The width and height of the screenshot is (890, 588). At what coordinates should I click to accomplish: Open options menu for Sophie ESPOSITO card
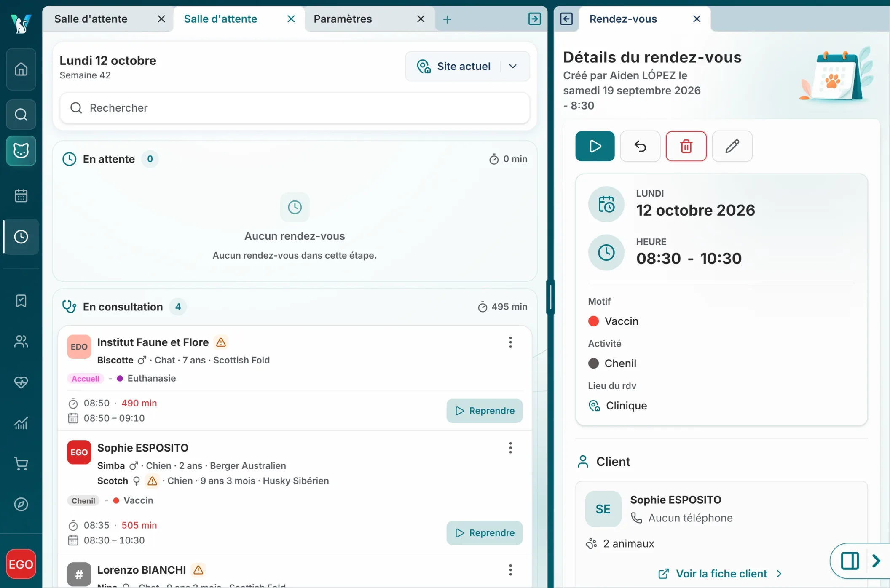510,448
